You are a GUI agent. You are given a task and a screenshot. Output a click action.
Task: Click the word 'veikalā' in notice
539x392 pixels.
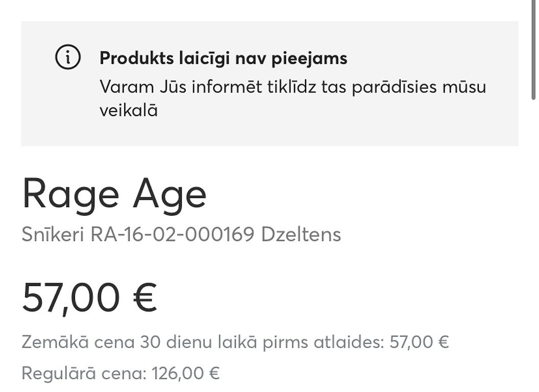(129, 111)
